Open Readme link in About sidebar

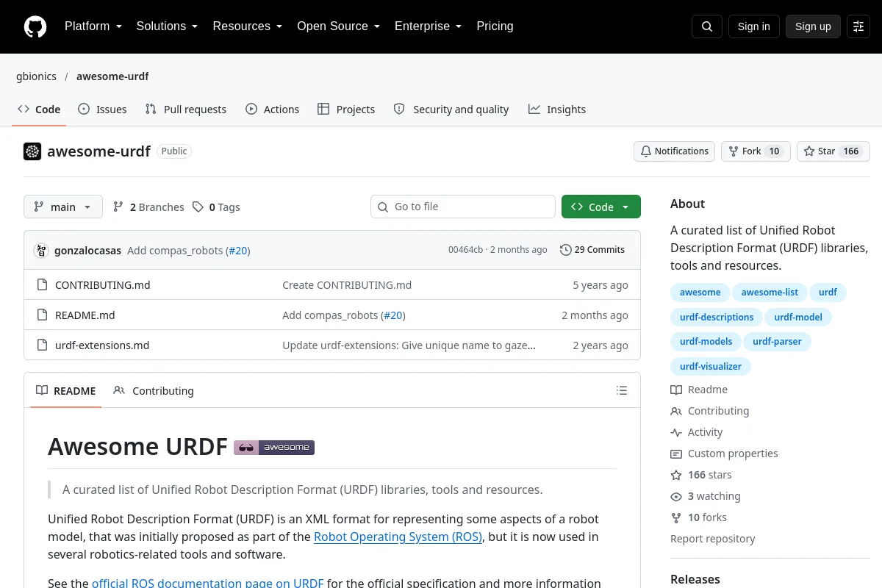click(699, 390)
